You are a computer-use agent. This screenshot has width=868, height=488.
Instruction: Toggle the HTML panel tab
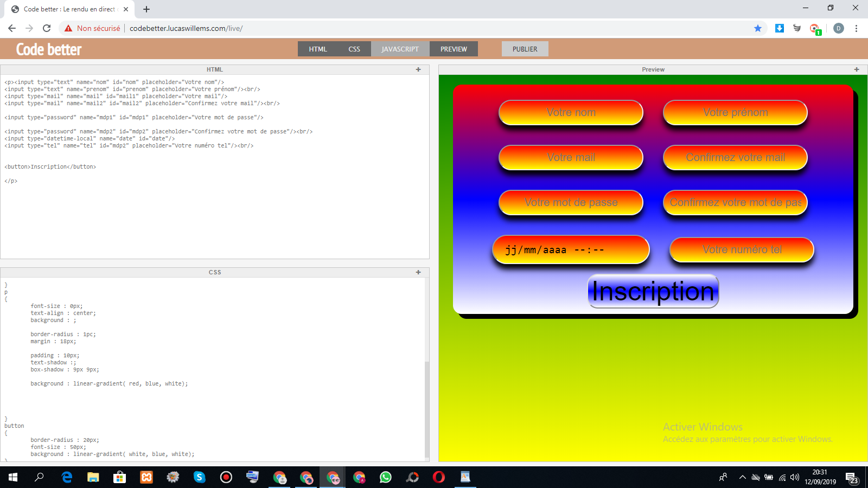(x=318, y=49)
